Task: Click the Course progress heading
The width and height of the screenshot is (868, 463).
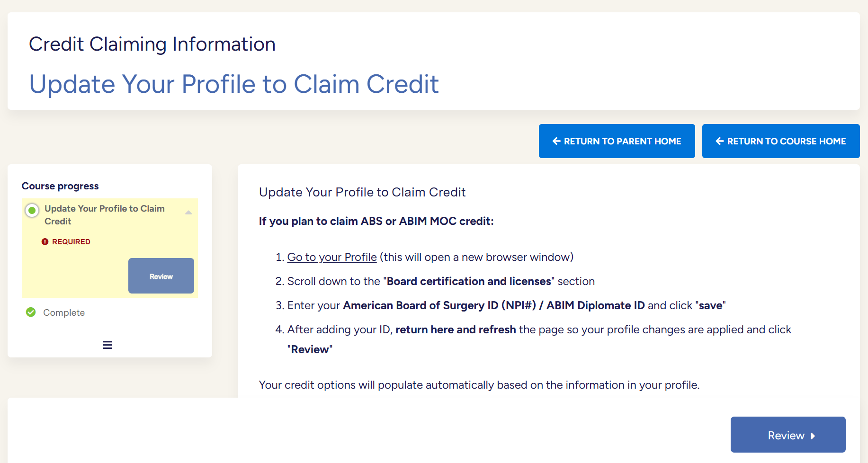Action: tap(60, 186)
